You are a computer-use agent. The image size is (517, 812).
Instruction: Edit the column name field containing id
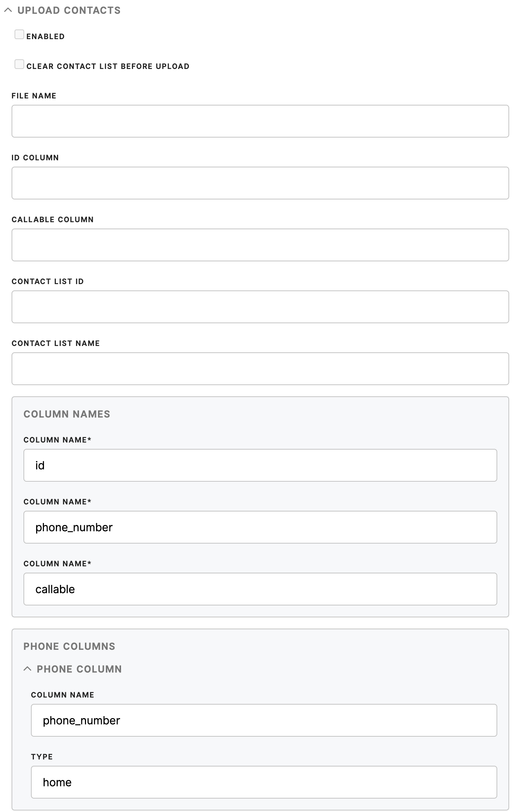[260, 465]
